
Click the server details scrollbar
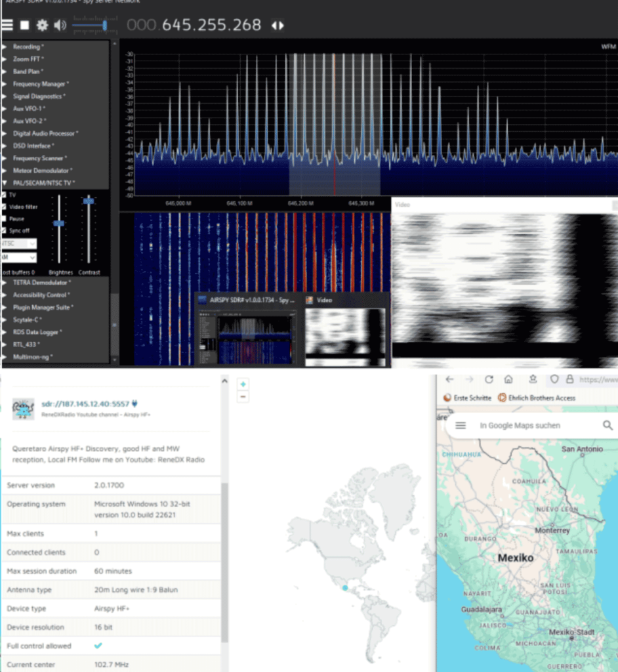[224, 562]
